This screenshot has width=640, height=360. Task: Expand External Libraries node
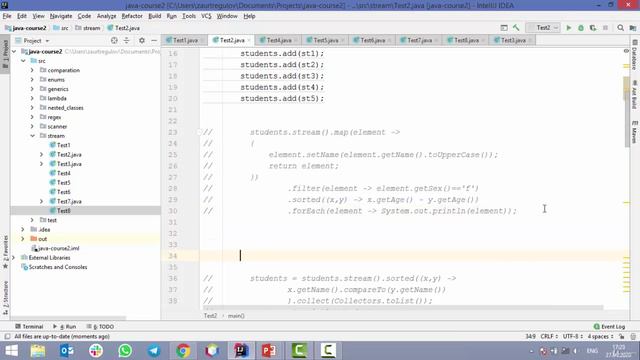point(14,258)
